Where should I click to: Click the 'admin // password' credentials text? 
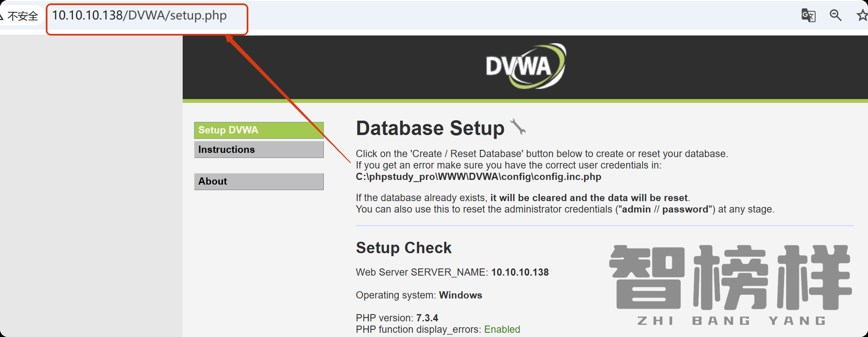[665, 209]
